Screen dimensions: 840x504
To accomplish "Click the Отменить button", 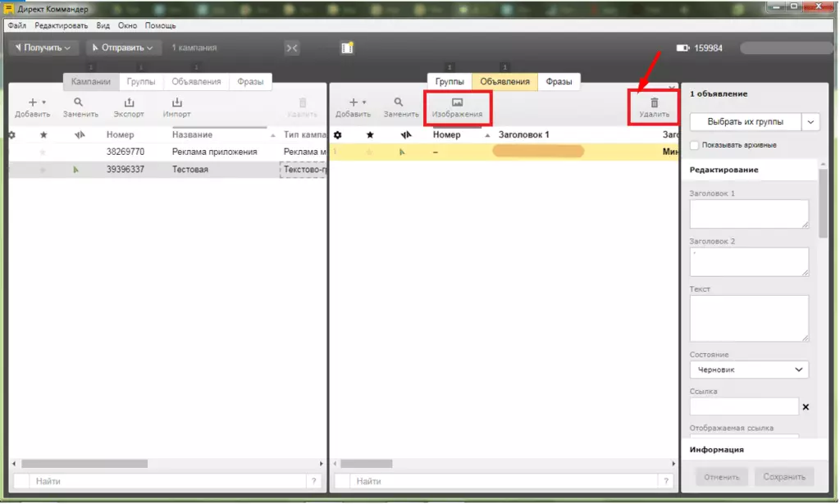I will 722,477.
